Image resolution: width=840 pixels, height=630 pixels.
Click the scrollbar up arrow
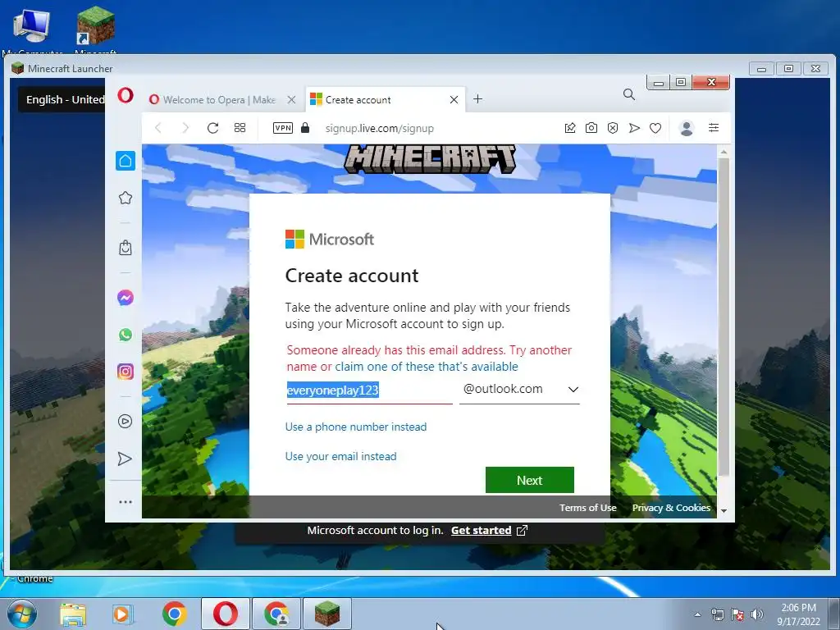point(724,152)
